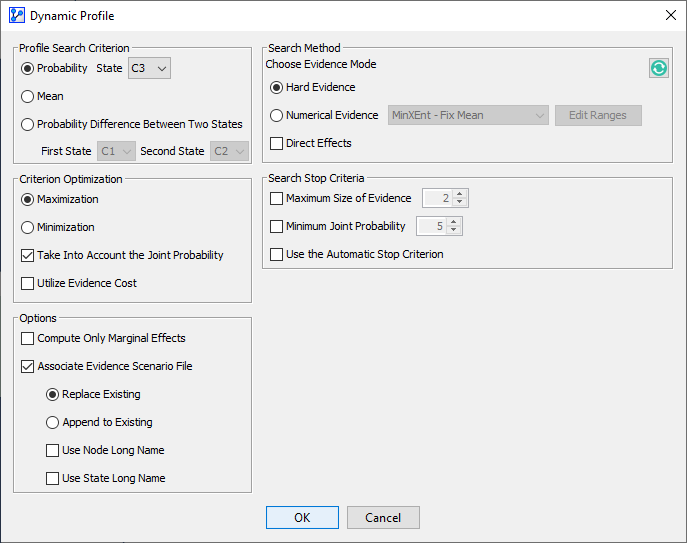Decrease the Minimum Joint Probability spinner

[454, 231]
